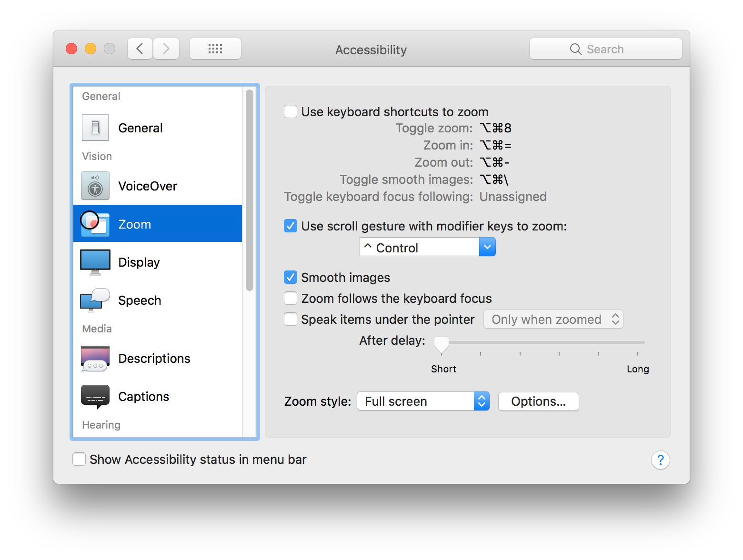Click the After delay slider thumb
The width and height of the screenshot is (743, 560).
(x=442, y=345)
